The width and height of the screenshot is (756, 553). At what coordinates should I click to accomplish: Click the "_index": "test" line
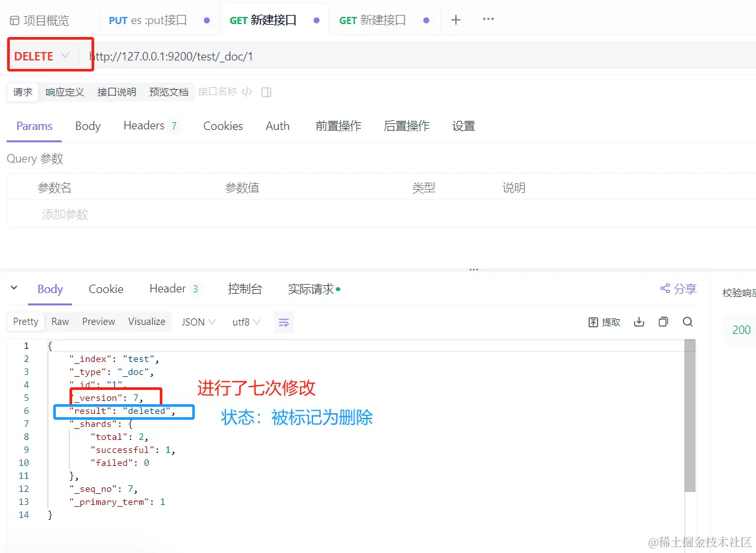pos(114,359)
